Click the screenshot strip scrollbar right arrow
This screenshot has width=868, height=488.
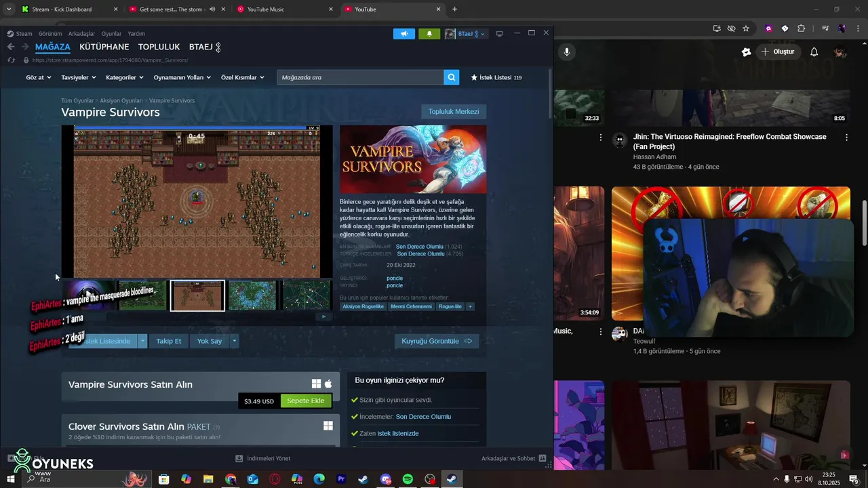(323, 317)
